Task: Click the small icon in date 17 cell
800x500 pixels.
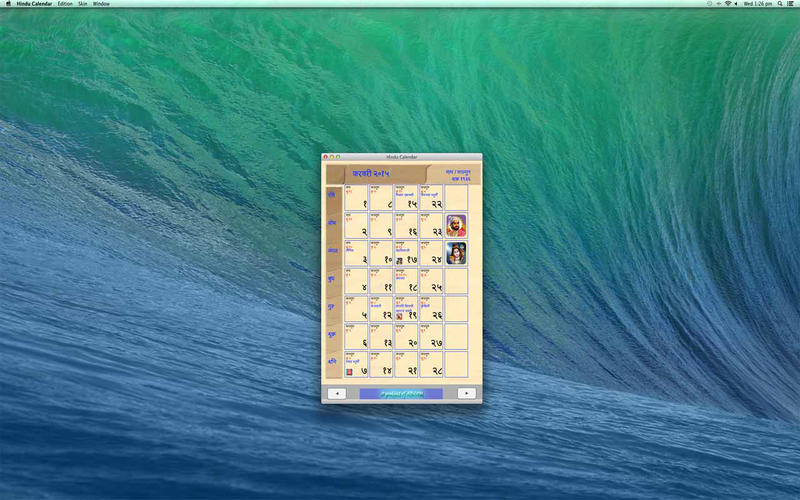Action: click(x=399, y=260)
